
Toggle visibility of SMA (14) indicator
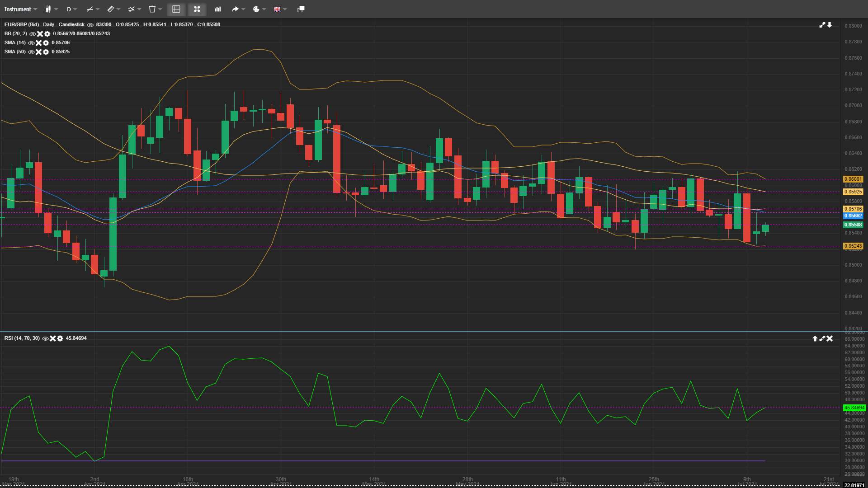[31, 43]
